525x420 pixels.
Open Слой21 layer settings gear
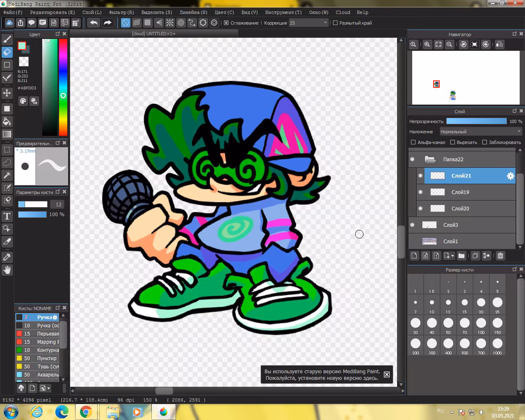point(510,176)
